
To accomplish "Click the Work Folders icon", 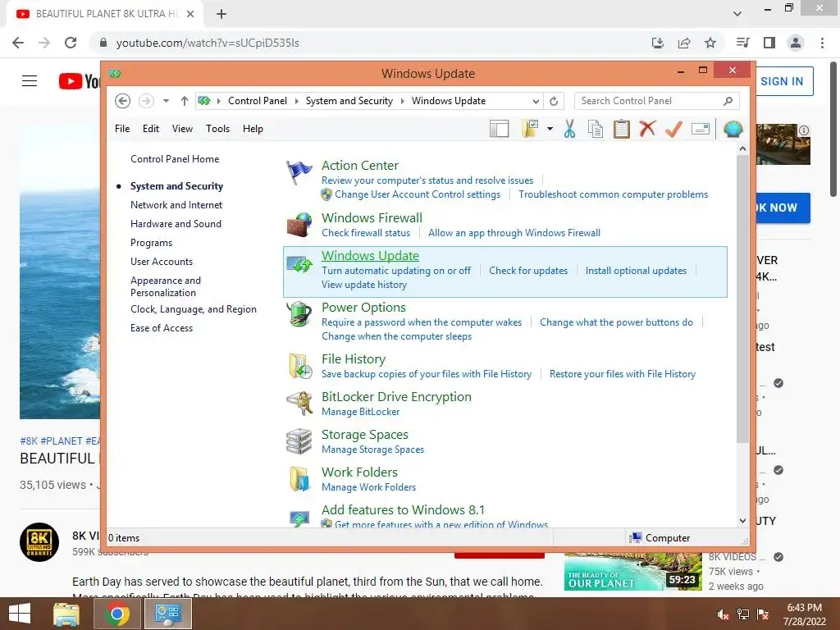I will (299, 479).
